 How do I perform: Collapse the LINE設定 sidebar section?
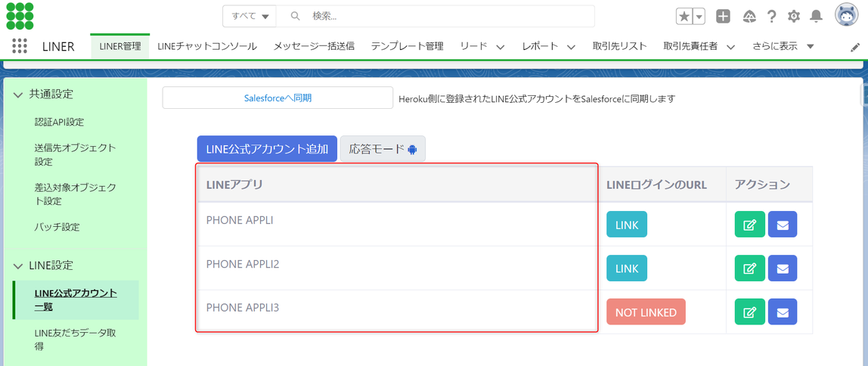click(19, 265)
